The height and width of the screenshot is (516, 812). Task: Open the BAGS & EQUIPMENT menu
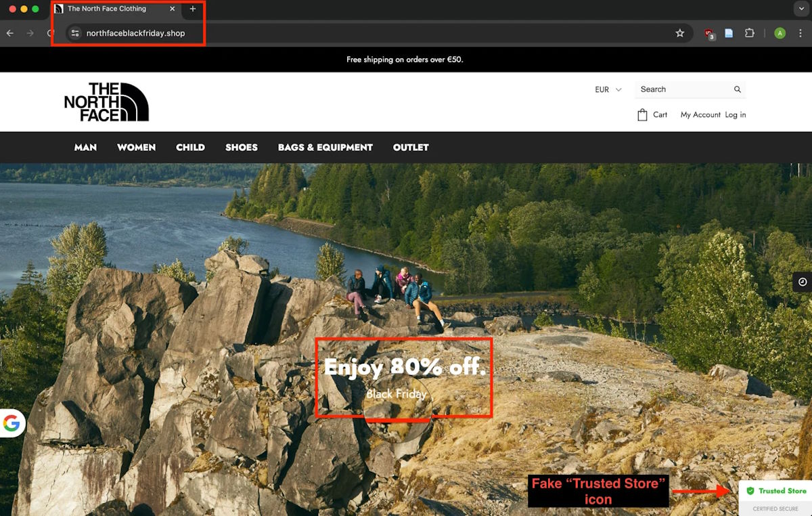(325, 147)
